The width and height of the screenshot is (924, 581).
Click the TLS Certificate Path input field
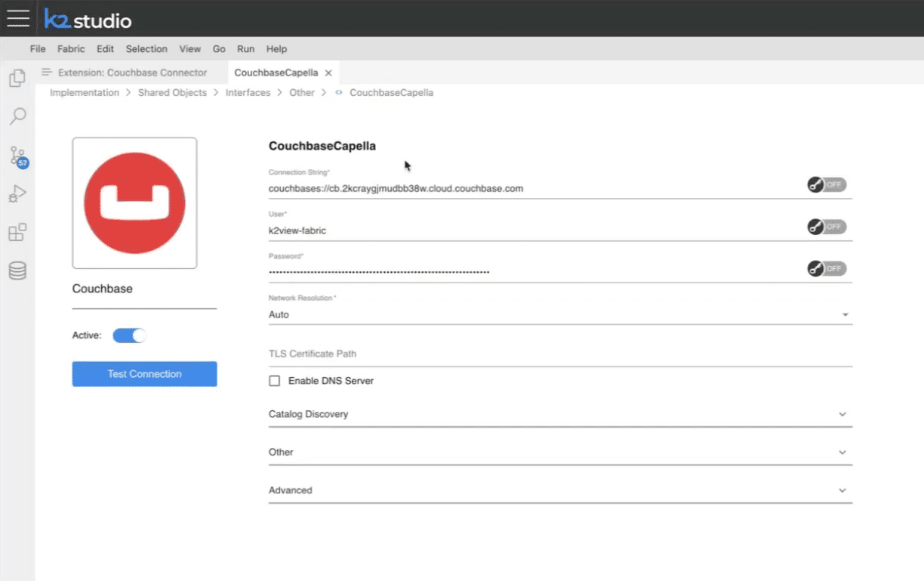click(x=453, y=354)
